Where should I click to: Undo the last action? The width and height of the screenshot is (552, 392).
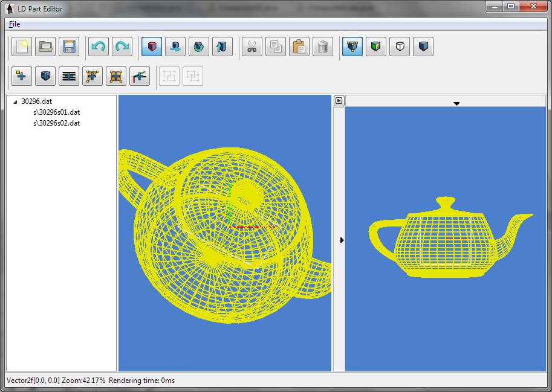coord(99,47)
